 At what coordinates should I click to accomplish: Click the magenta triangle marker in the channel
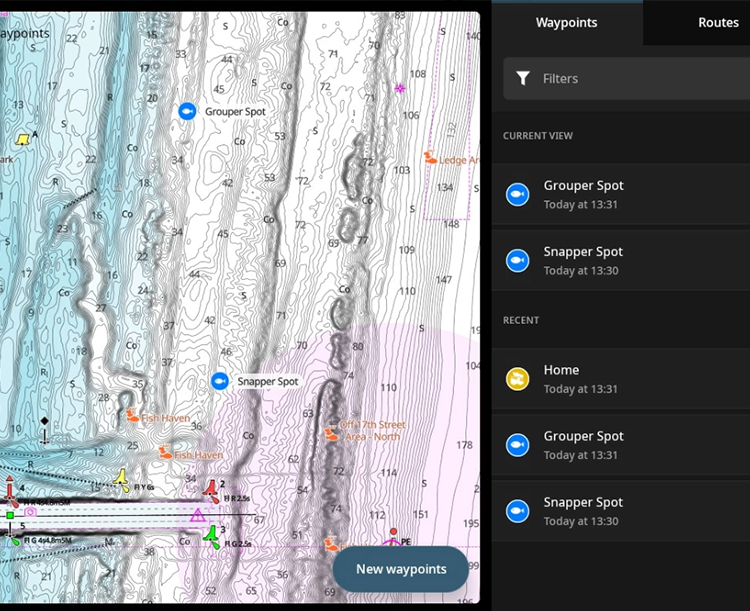[198, 515]
